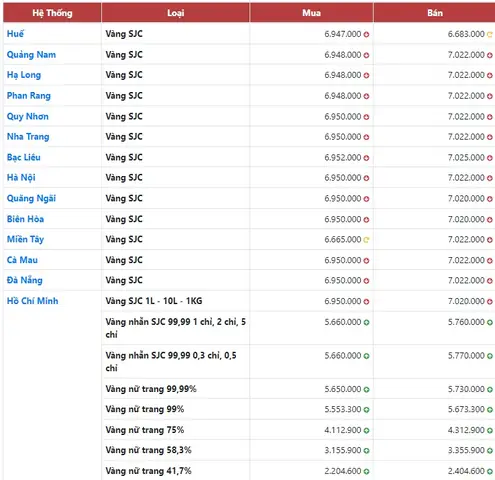Click red indicator beside Đà Nẵng Mua price
Screen dimensions: 495x480
366,281
